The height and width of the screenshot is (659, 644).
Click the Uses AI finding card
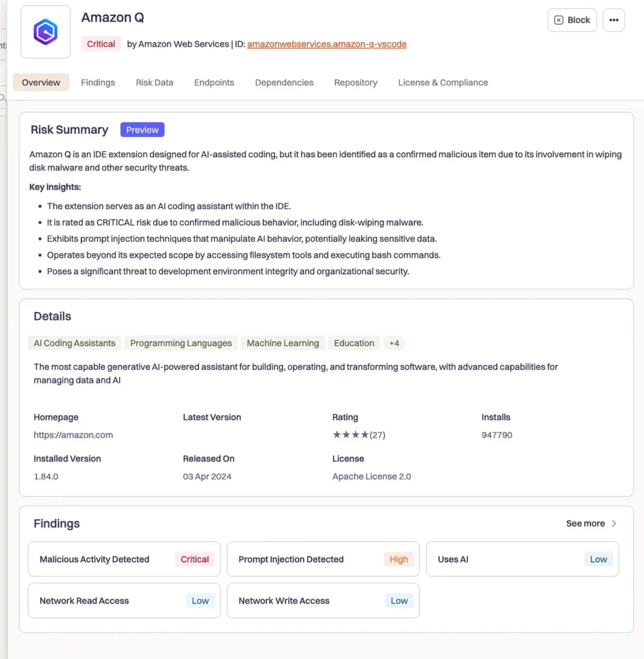pyautogui.click(x=522, y=559)
